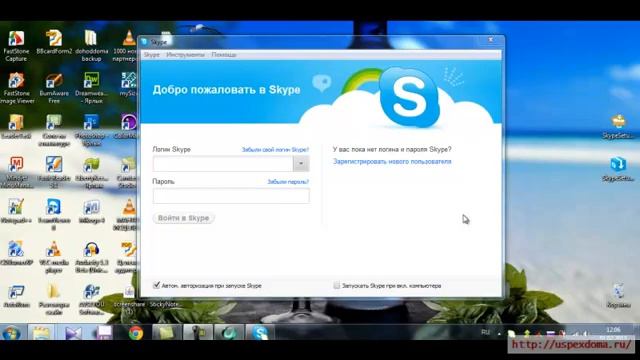Open the Windows Start menu
The image size is (640, 360).
pyautogui.click(x=11, y=333)
